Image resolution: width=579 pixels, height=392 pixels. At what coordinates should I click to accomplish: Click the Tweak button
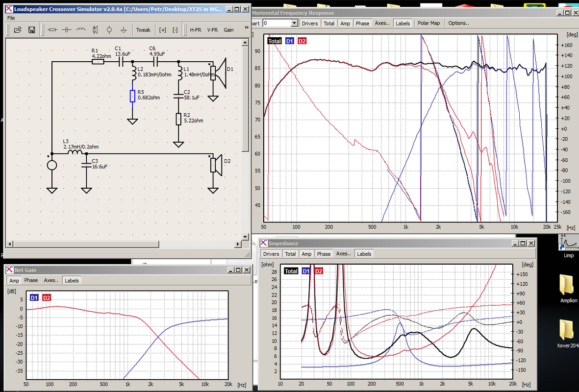coord(143,30)
